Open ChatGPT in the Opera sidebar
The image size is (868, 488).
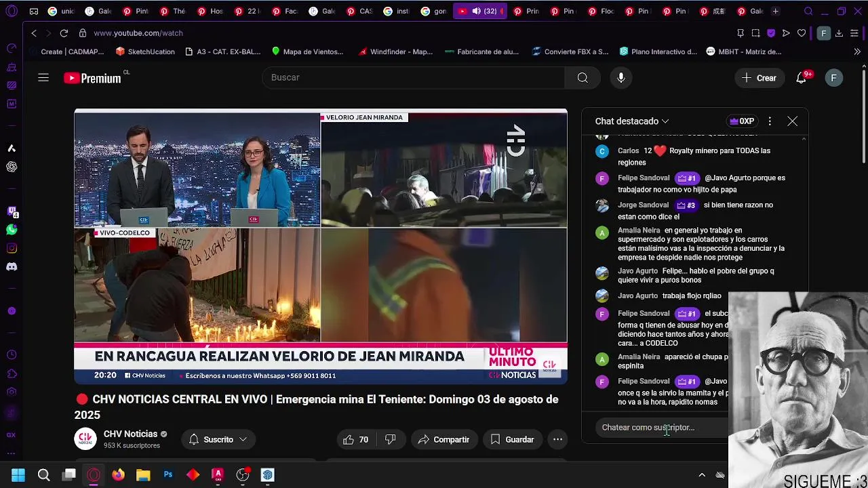12,167
